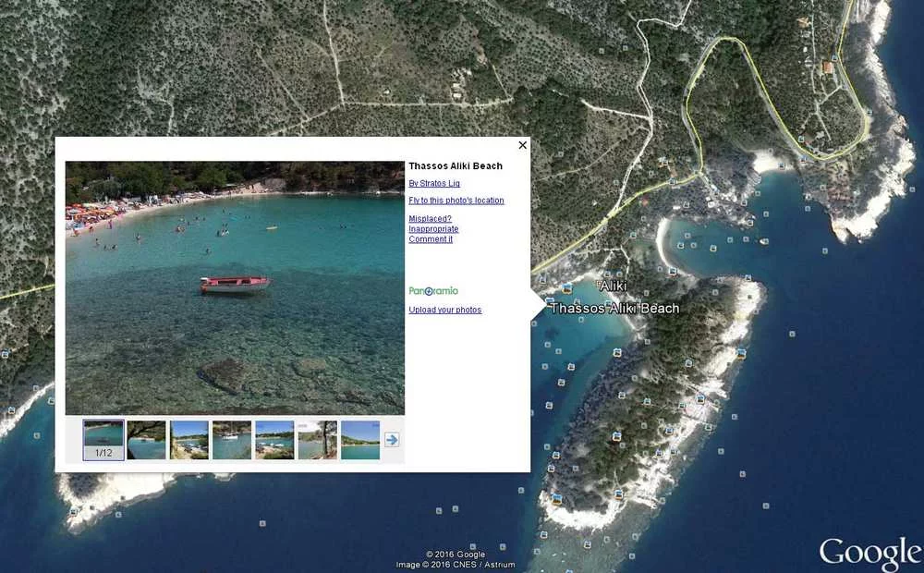This screenshot has width=924, height=573.
Task: Open the 'Comment it' link
Action: 431,238
